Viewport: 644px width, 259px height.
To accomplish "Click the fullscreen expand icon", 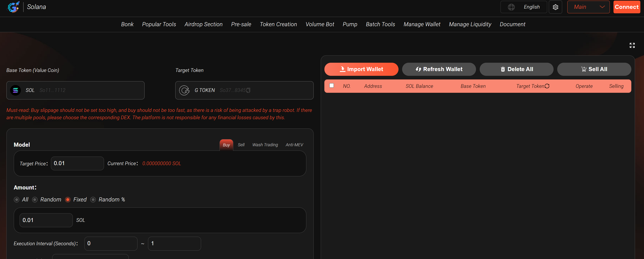I will pos(632,45).
